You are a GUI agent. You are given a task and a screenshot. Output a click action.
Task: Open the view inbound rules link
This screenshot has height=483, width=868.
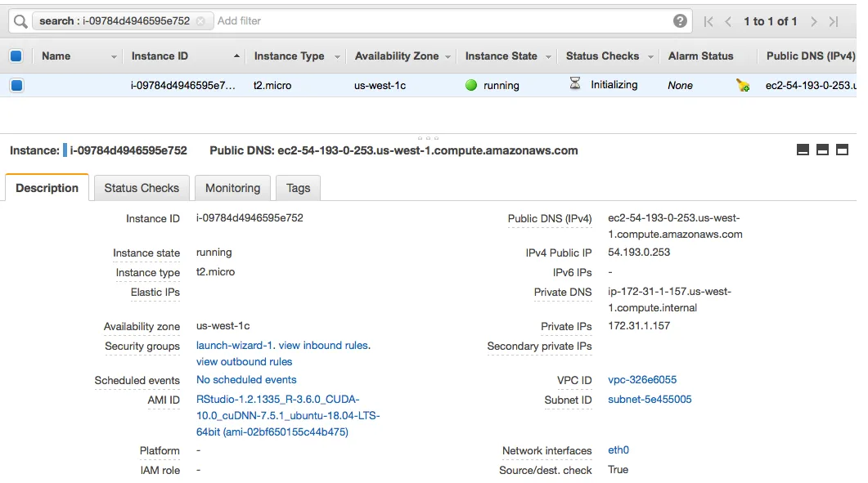(323, 345)
